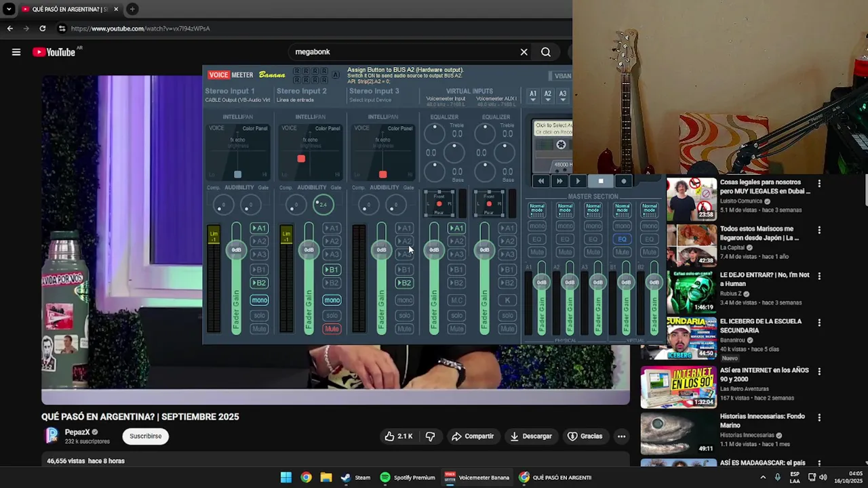Open a new Chrome tab
Viewport: 868px width, 488px height.
[132, 9]
